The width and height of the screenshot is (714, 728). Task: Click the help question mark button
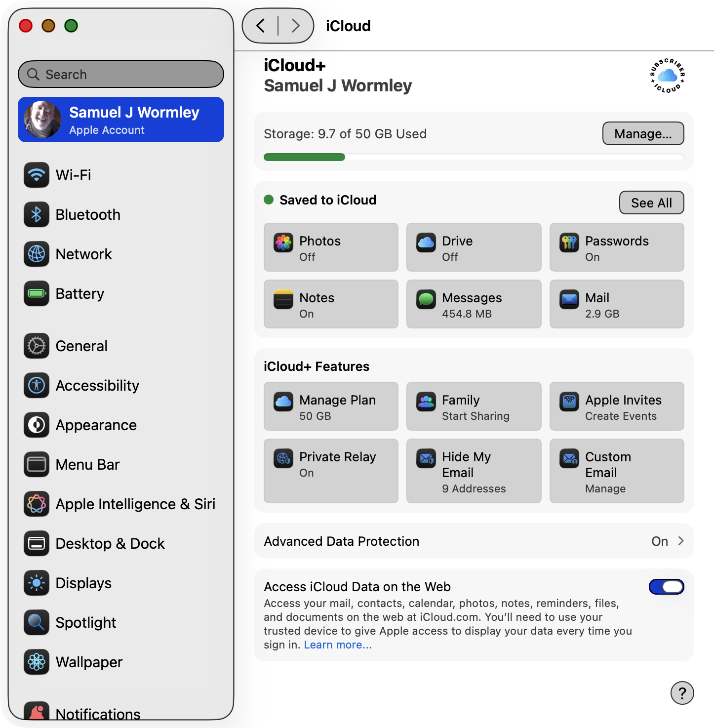[682, 693]
